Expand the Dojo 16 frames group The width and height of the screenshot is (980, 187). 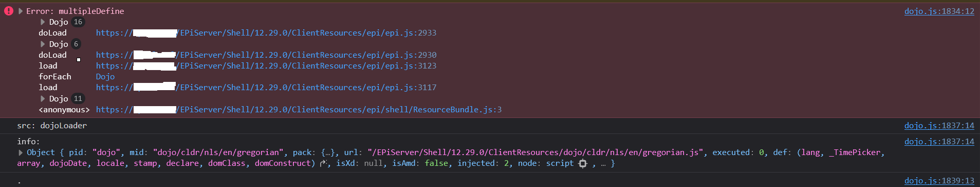pyautogui.click(x=43, y=22)
